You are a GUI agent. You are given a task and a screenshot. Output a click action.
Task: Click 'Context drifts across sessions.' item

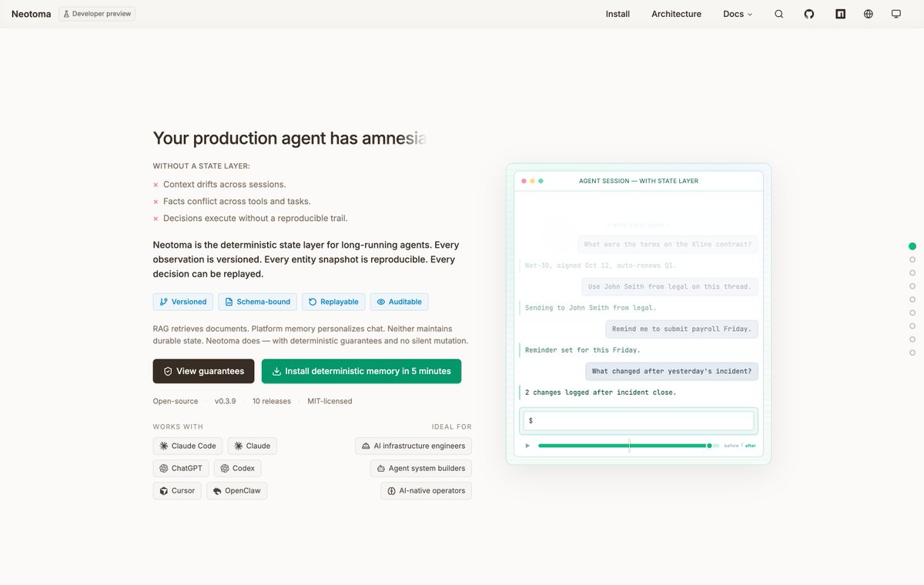[224, 185]
